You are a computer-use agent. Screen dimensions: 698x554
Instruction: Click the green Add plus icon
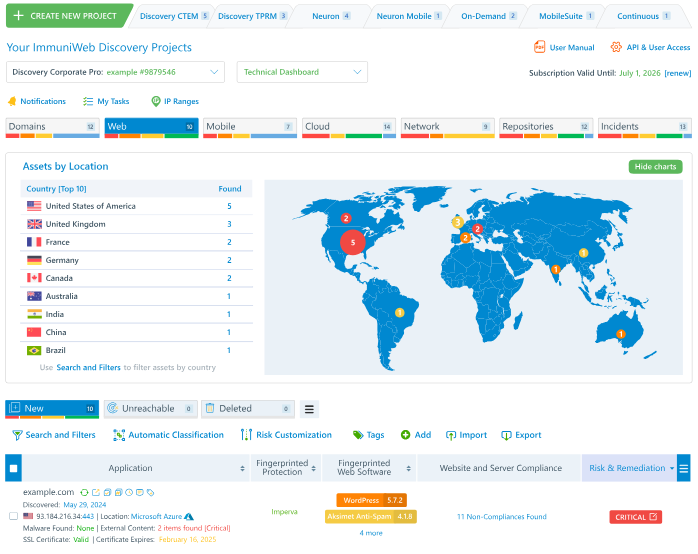tap(405, 435)
